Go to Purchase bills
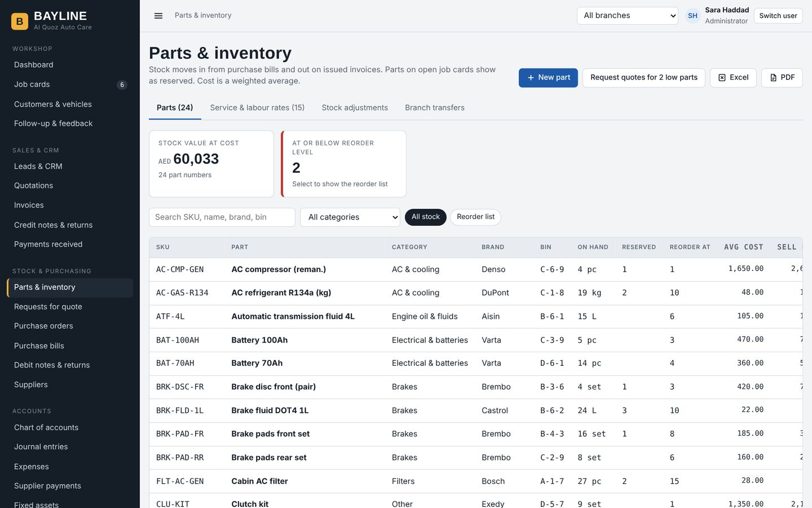The width and height of the screenshot is (812, 508). click(x=70, y=346)
